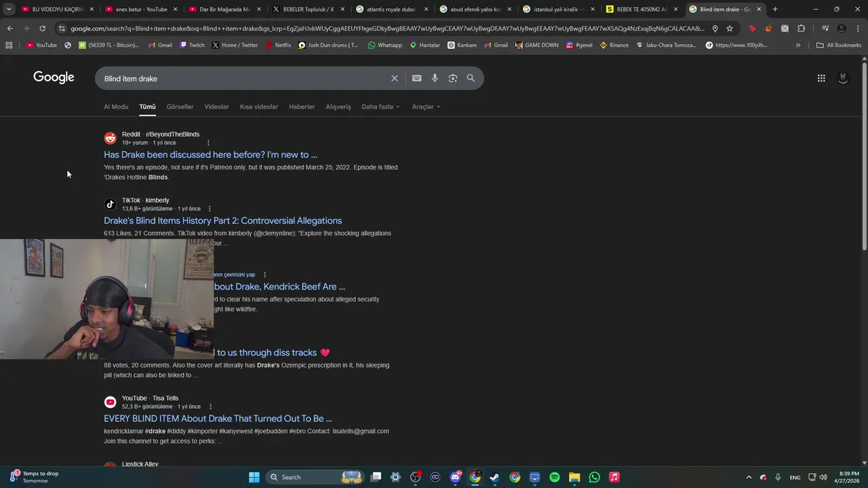This screenshot has width=868, height=488.
Task: Open a new browser tab
Action: click(x=775, y=9)
